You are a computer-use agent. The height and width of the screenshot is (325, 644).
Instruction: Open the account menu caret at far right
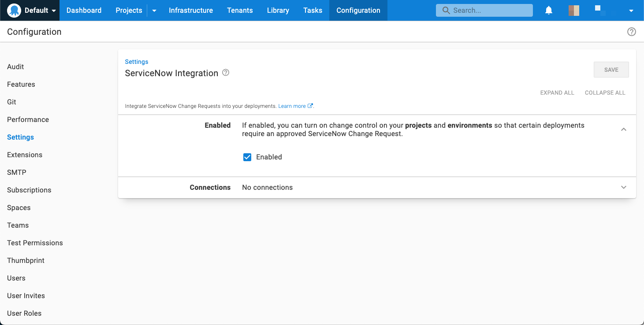pos(631,10)
